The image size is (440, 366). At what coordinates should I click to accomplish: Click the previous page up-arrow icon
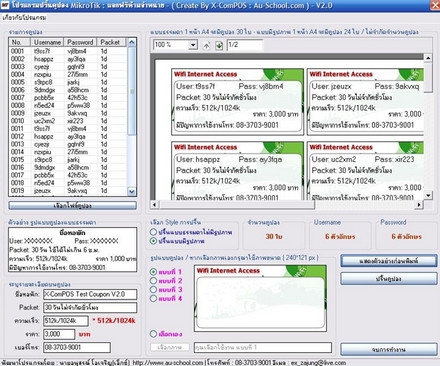pos(206,45)
